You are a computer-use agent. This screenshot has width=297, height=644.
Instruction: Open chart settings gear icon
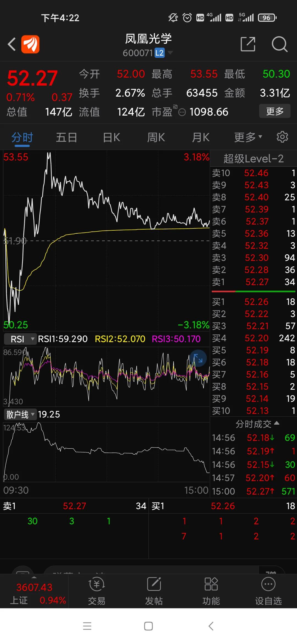coord(282,137)
